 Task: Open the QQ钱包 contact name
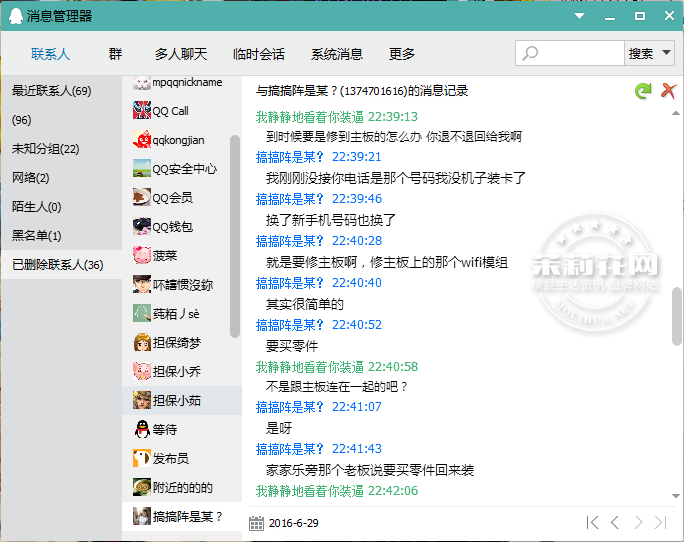pyautogui.click(x=173, y=227)
